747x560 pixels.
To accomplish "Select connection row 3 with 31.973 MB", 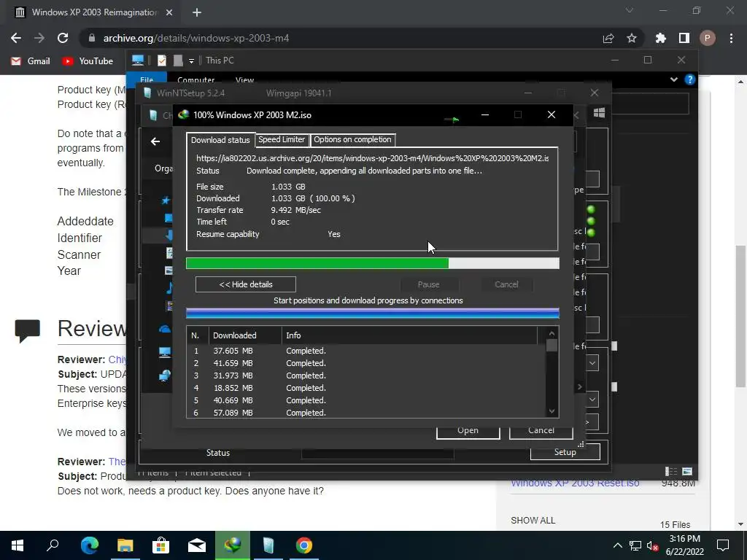I will coord(366,376).
